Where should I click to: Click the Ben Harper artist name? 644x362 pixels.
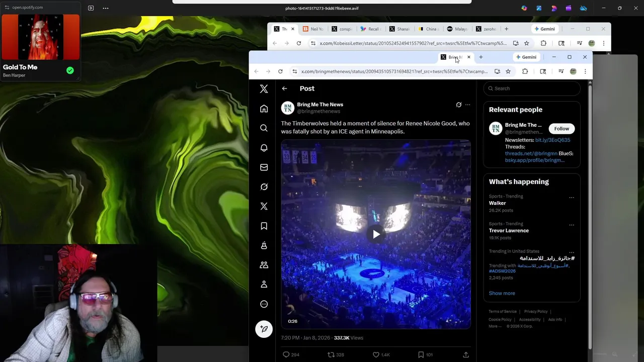pyautogui.click(x=14, y=75)
